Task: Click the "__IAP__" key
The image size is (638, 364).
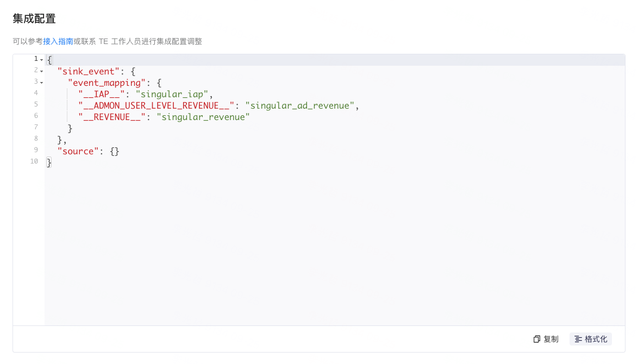Action: coord(101,95)
